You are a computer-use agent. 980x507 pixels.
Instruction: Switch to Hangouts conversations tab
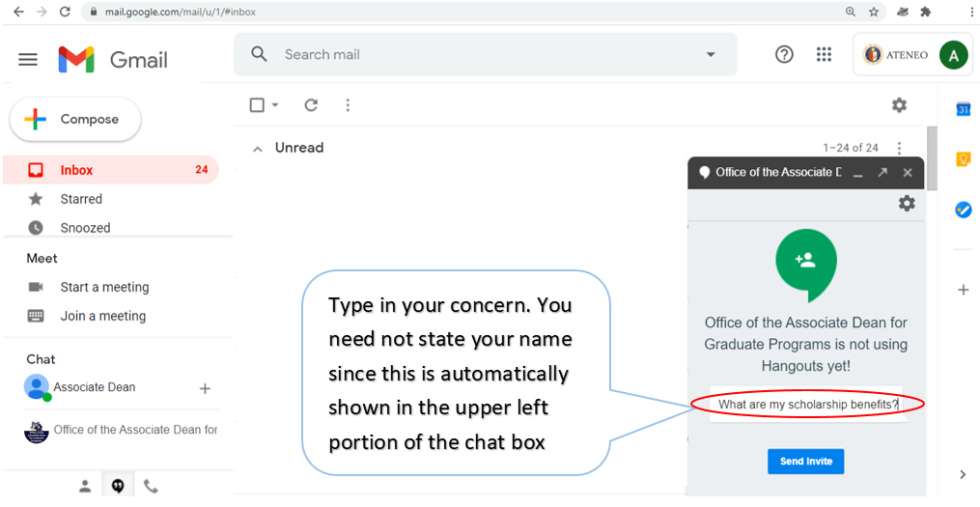[x=118, y=486]
